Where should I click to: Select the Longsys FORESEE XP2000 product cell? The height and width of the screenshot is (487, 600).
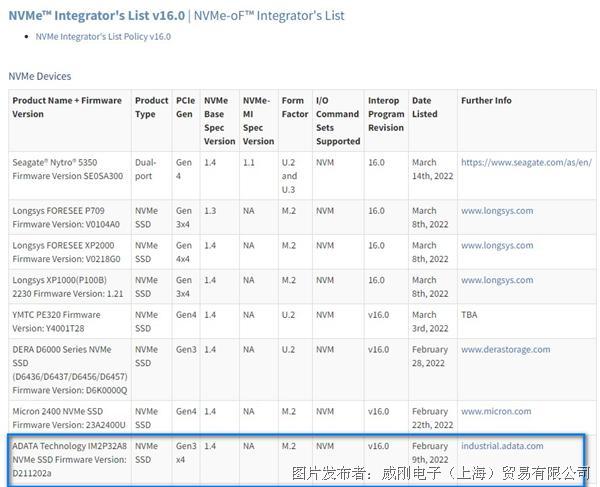(x=70, y=252)
